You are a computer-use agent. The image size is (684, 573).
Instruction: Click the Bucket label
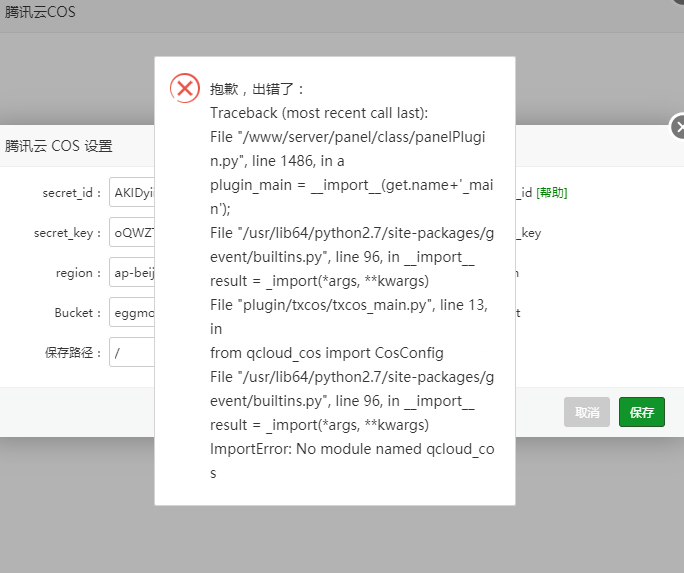78,313
